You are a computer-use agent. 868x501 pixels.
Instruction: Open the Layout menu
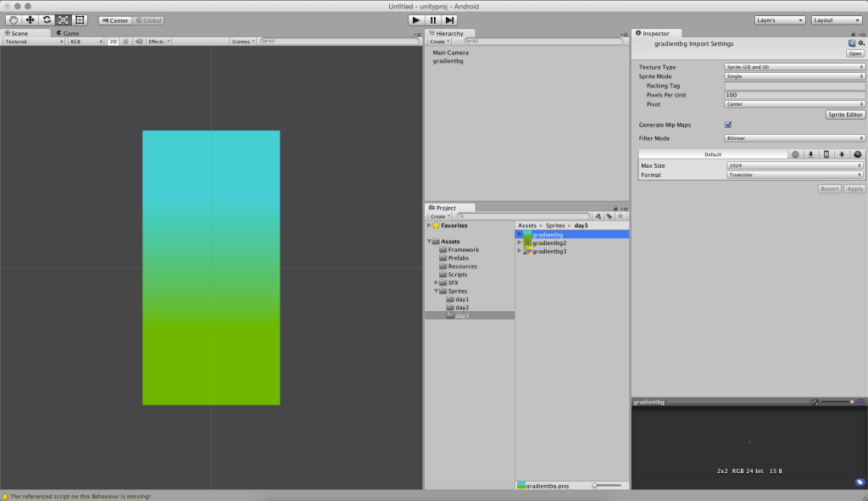(836, 19)
